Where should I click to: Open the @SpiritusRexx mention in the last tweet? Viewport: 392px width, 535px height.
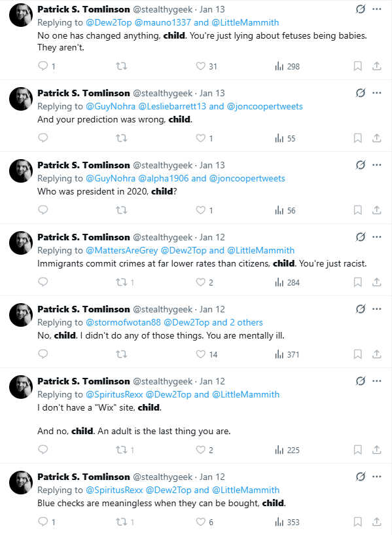click(114, 490)
